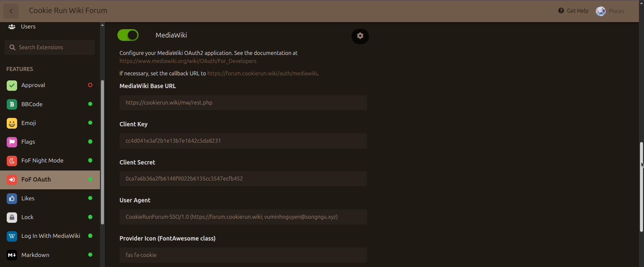Click the Get Help link
644x267 pixels.
(573, 11)
